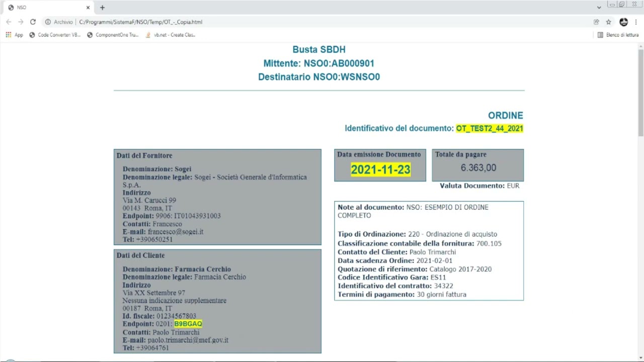Image resolution: width=644 pixels, height=362 pixels.
Task: Click the email paolo.trimarchi@mef.gov.it
Action: [x=188, y=340]
